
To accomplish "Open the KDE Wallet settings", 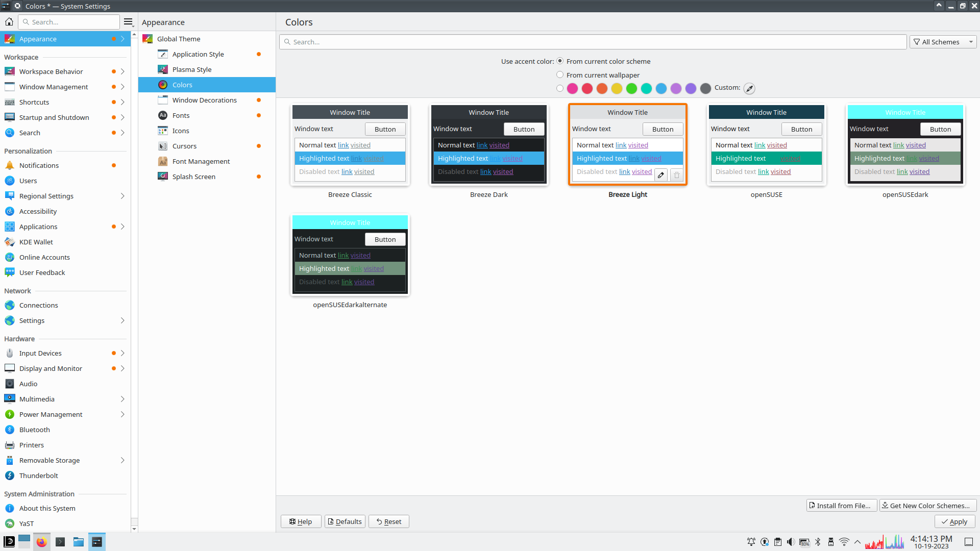I will coord(36,242).
